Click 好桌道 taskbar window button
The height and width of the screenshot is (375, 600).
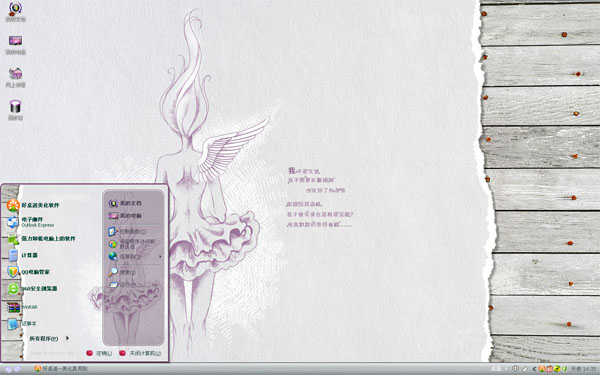61,369
